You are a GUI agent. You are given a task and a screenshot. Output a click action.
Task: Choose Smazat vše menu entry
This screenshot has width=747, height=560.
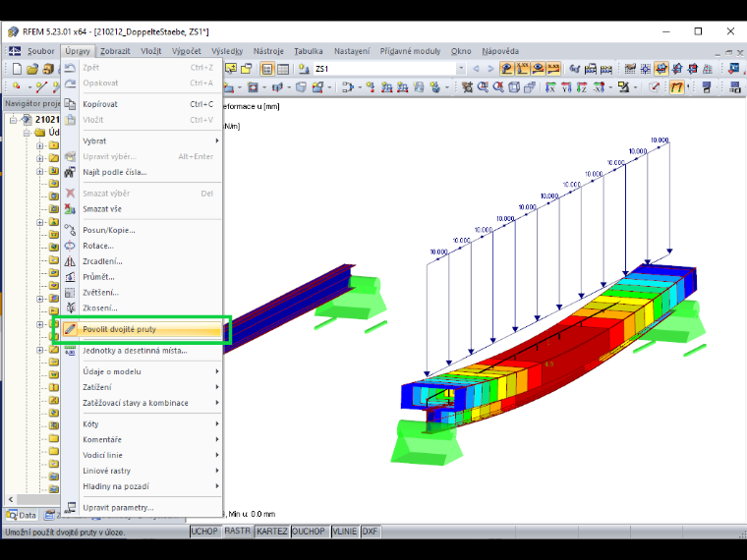[142, 209]
